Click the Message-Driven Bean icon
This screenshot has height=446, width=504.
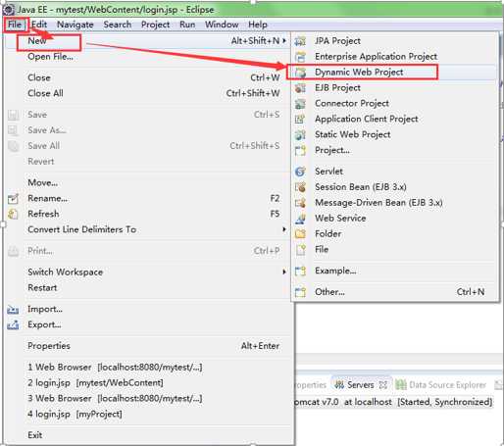300,203
